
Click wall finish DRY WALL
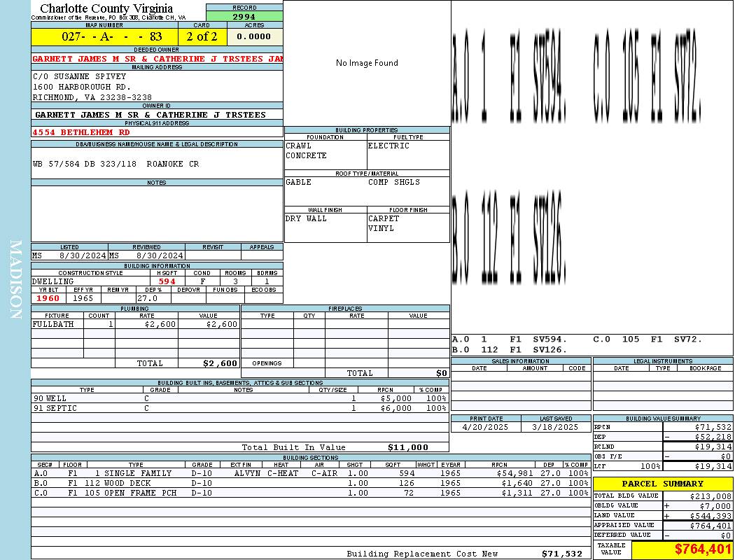pyautogui.click(x=306, y=219)
